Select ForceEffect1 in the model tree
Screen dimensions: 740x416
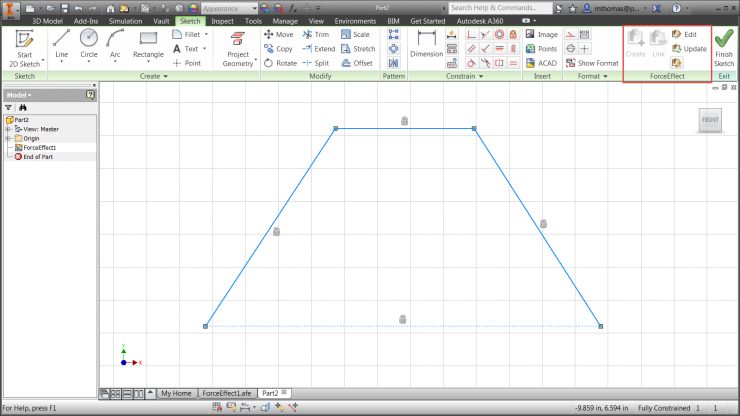tap(40, 148)
